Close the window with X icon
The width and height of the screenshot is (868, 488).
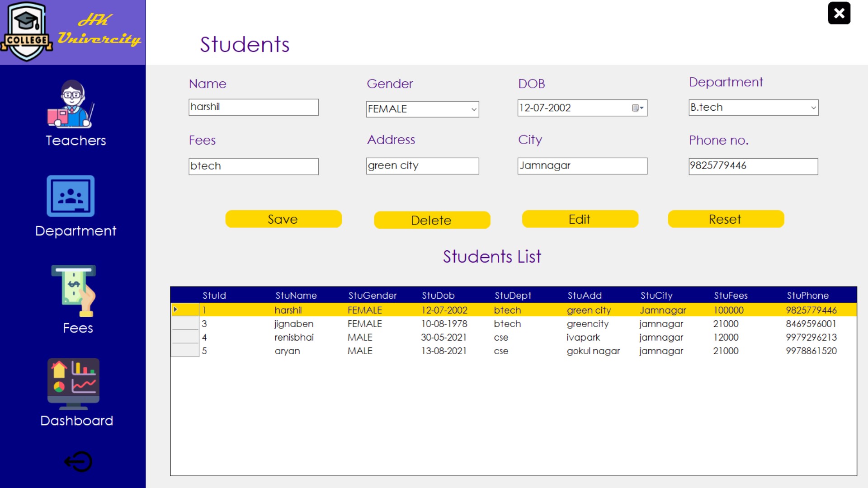(839, 13)
